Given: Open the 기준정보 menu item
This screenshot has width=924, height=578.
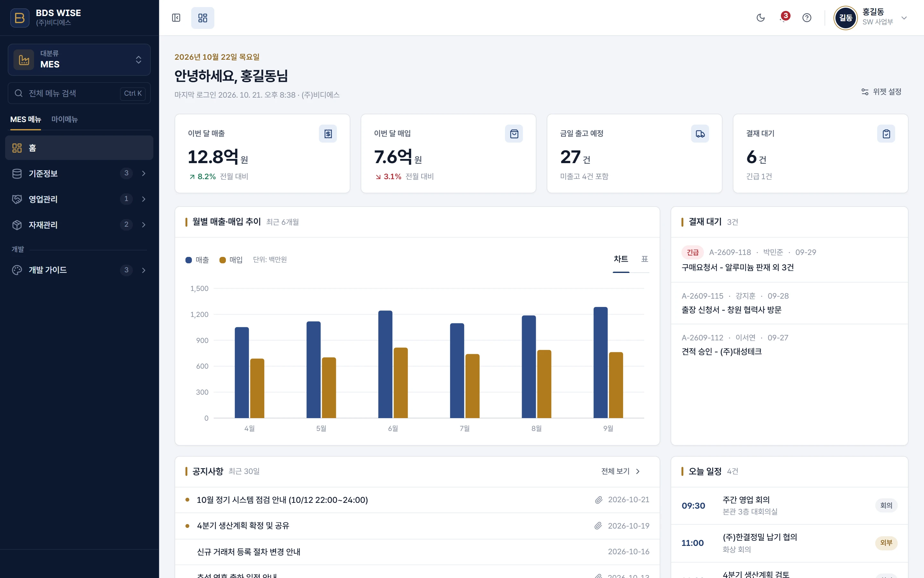Looking at the screenshot, I should click(79, 173).
